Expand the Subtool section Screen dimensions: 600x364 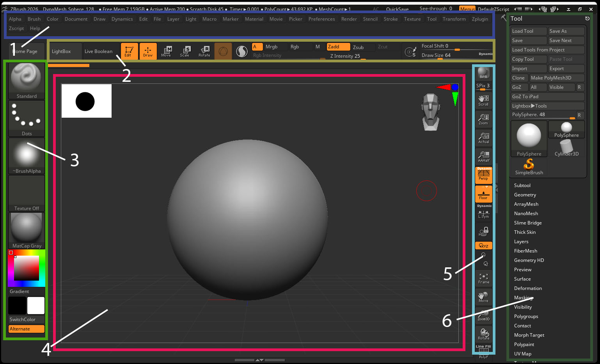point(522,186)
